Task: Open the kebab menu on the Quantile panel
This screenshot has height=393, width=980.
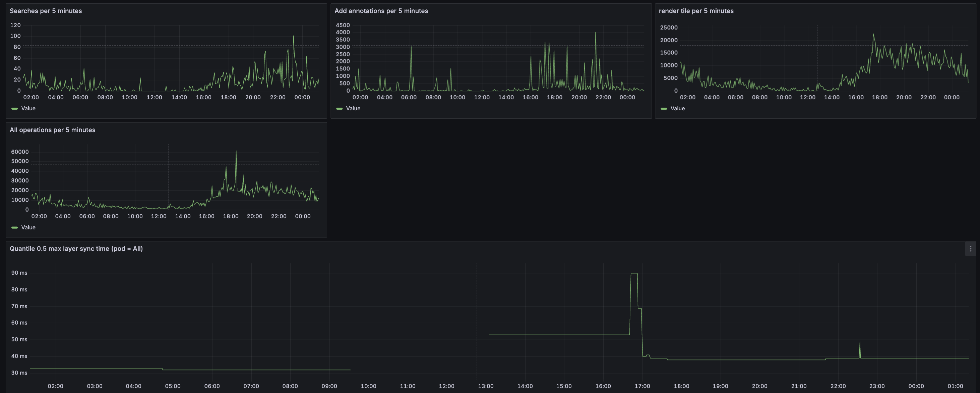Action: 971,249
